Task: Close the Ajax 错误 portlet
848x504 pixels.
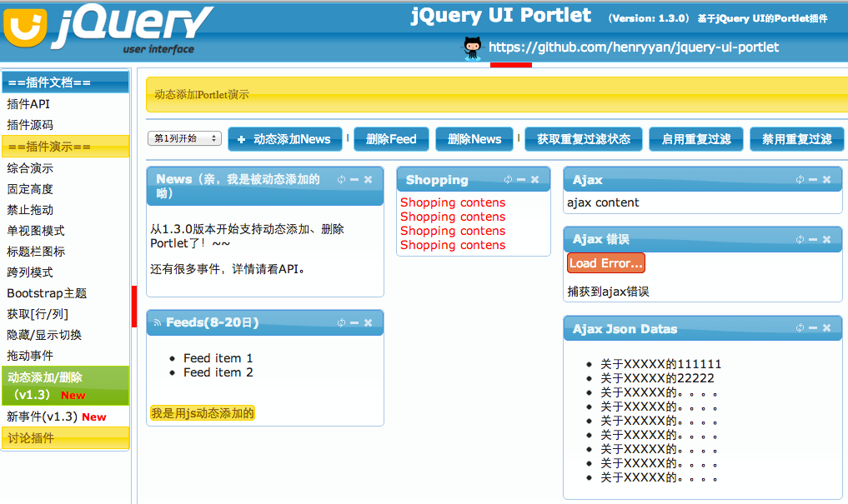Action: 826,239
